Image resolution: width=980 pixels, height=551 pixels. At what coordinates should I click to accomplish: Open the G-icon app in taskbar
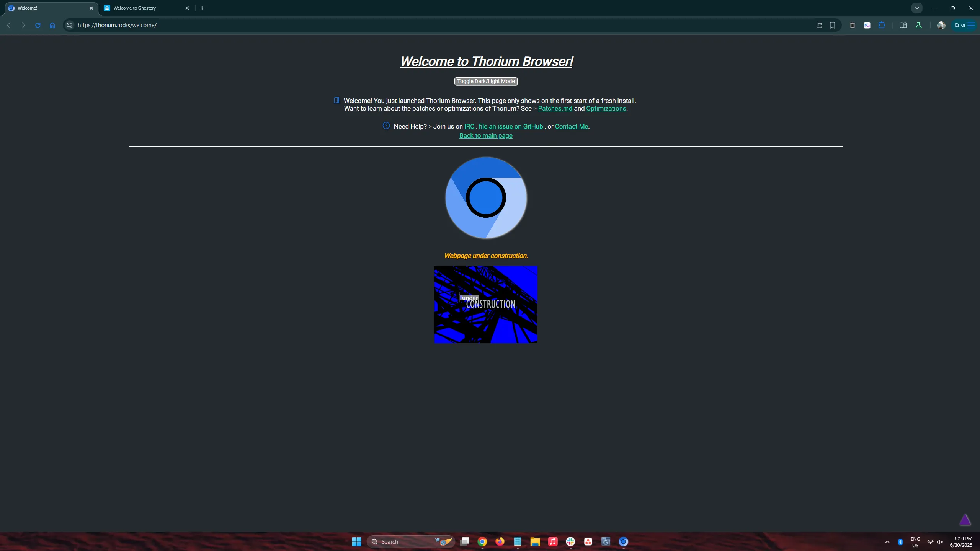click(606, 542)
